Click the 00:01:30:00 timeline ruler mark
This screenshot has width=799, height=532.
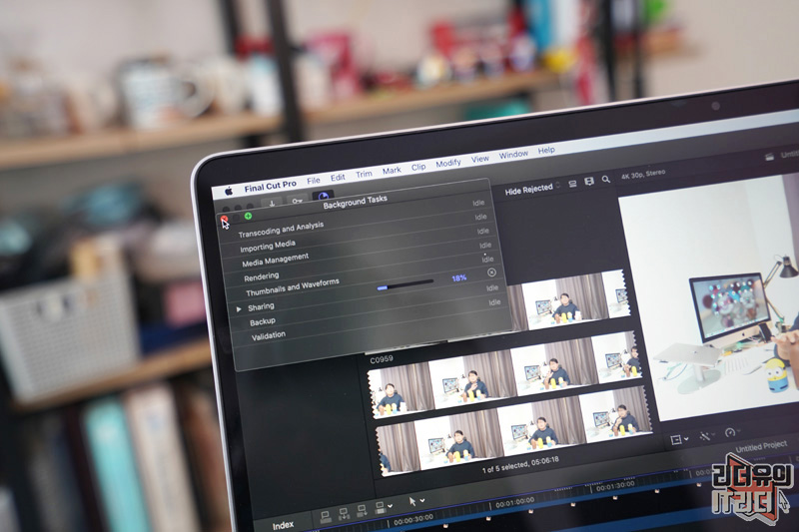pos(616,486)
